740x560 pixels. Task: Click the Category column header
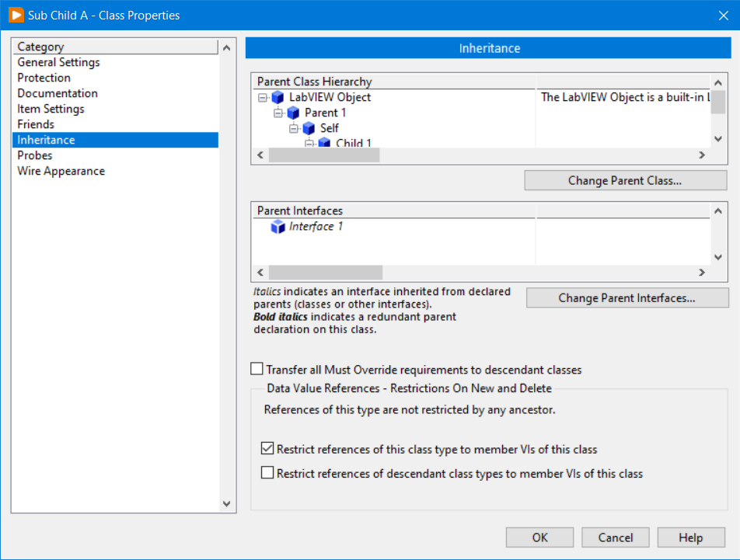pyautogui.click(x=115, y=47)
